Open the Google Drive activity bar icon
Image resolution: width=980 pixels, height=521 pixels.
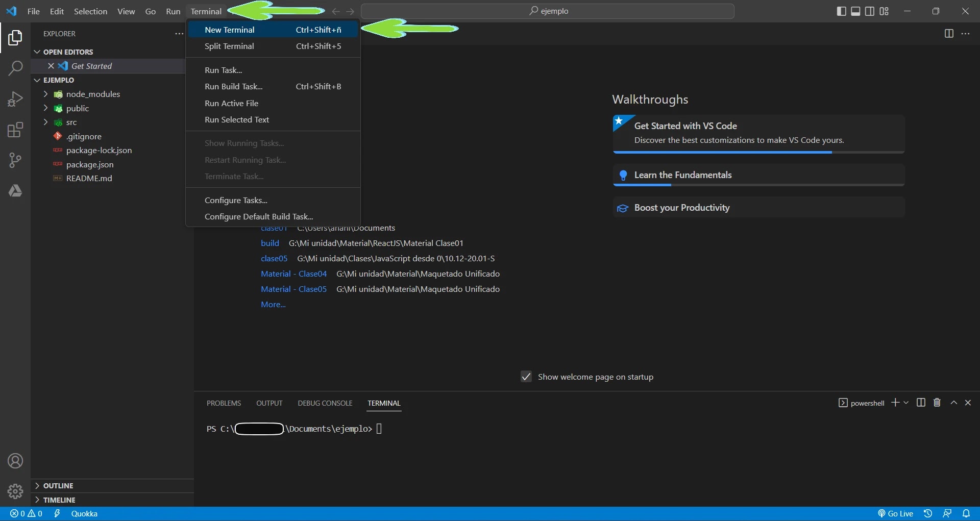15,191
